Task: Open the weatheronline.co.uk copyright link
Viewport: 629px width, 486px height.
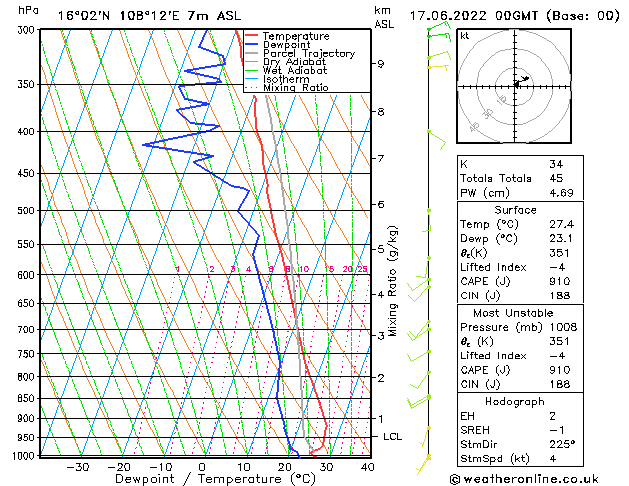Action: [524, 479]
